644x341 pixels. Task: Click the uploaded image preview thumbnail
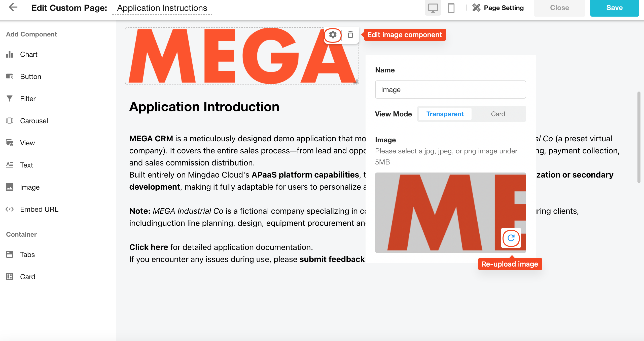point(450,212)
